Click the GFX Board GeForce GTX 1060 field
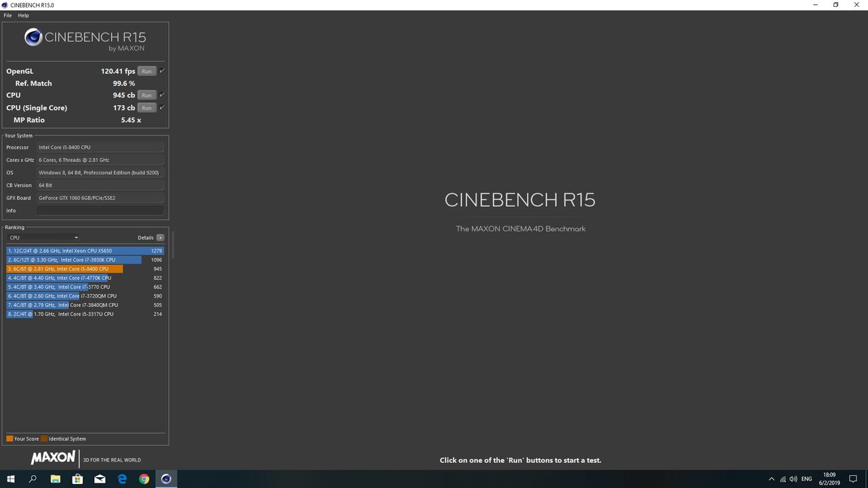868x488 pixels. 100,198
